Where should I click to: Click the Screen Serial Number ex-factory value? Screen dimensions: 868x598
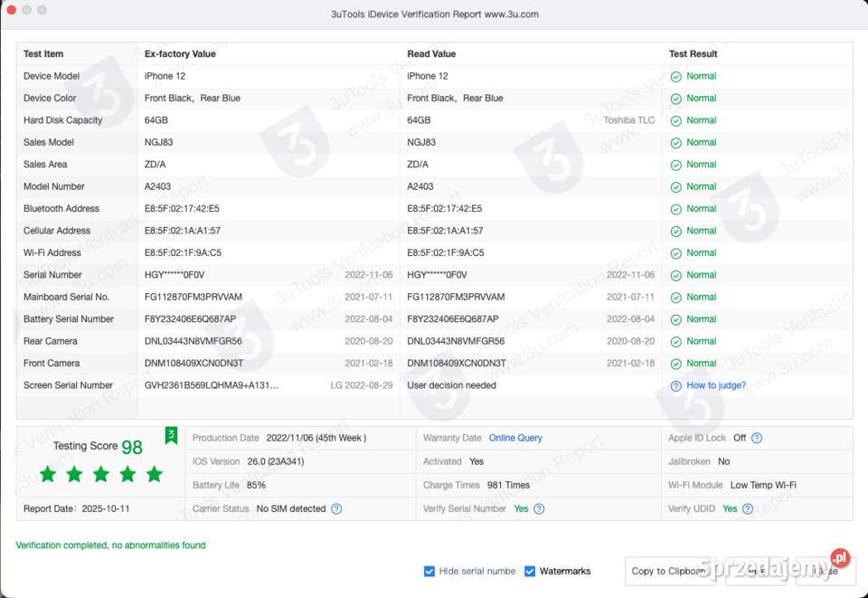pyautogui.click(x=212, y=385)
